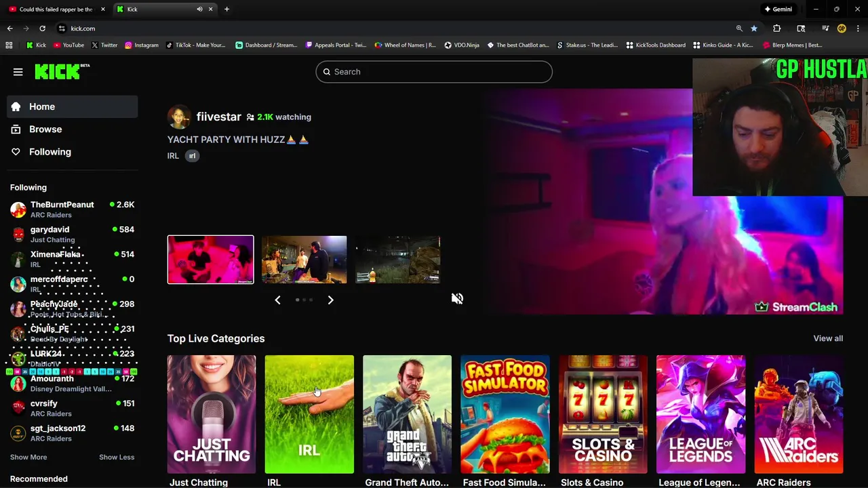868x488 pixels.
Task: Open the Blerp Memes bookmark
Action: [793, 45]
